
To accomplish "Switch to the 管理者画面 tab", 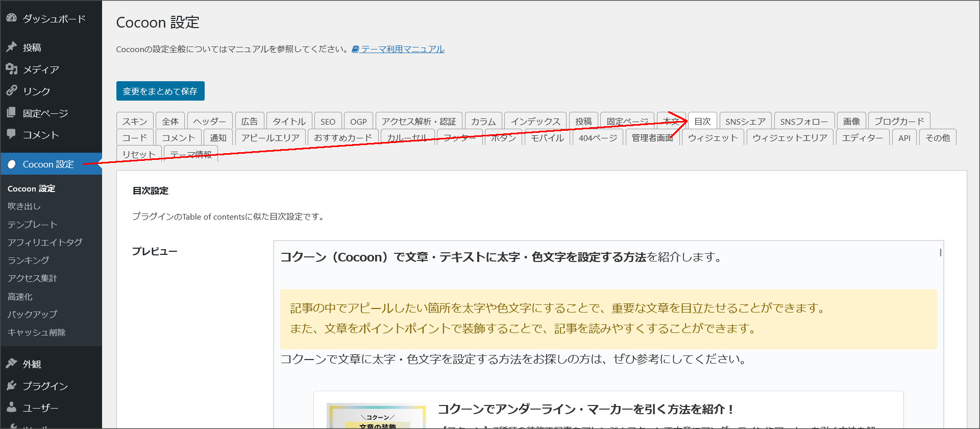I will point(652,137).
